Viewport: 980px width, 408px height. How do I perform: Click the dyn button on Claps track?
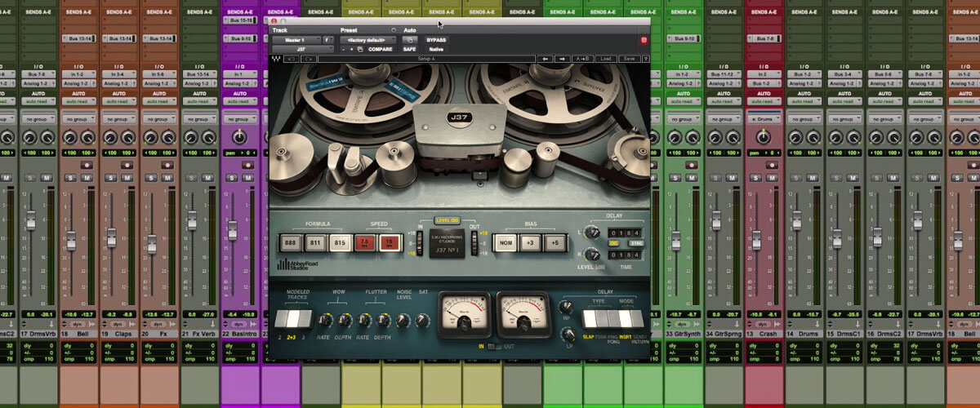118,324
